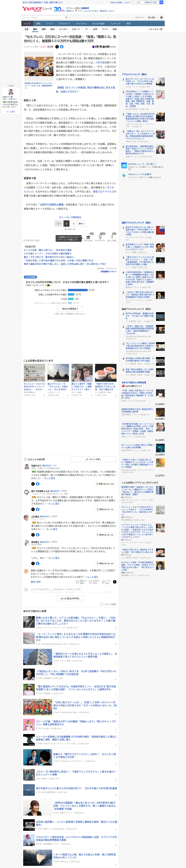Share the article on Facebook below headline

pyautogui.click(x=62, y=47)
